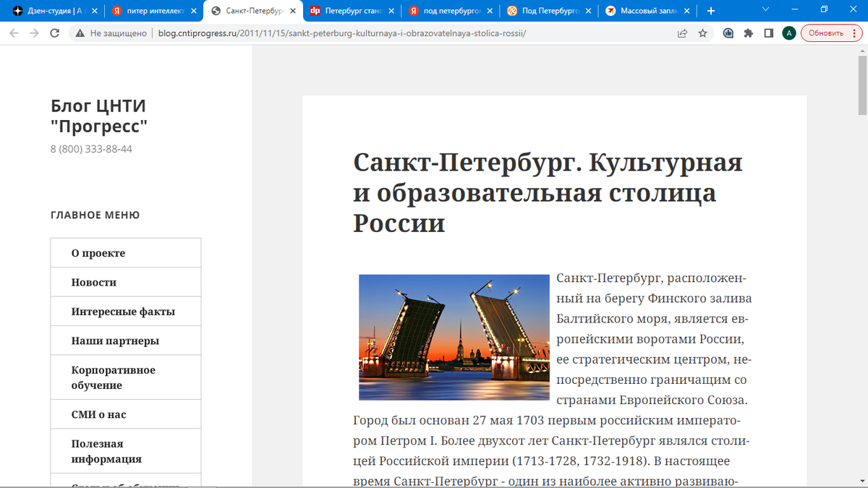Go back to the previous page

coord(14,33)
